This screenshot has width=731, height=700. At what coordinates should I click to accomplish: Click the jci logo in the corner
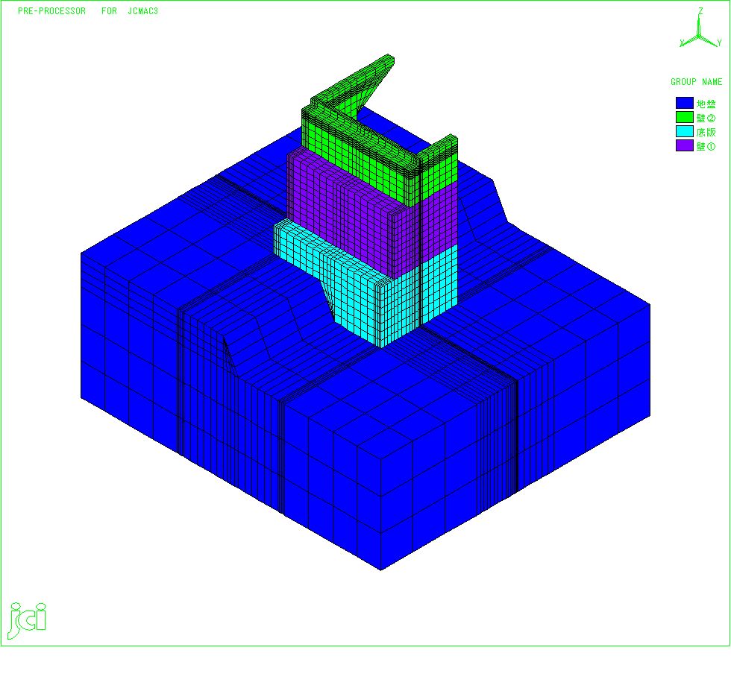[x=28, y=619]
